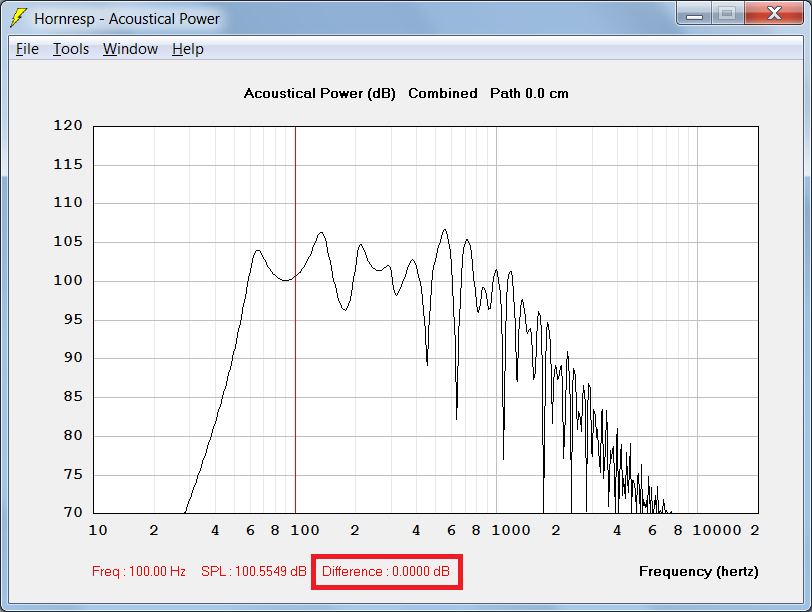Click the 70 dB y-axis label
This screenshot has width=812, height=612.
(73, 512)
